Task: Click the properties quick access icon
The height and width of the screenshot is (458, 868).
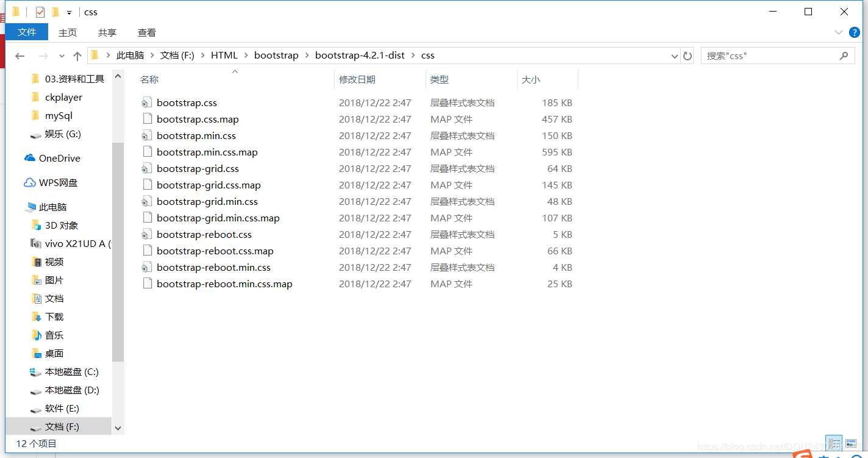Action: pos(40,12)
